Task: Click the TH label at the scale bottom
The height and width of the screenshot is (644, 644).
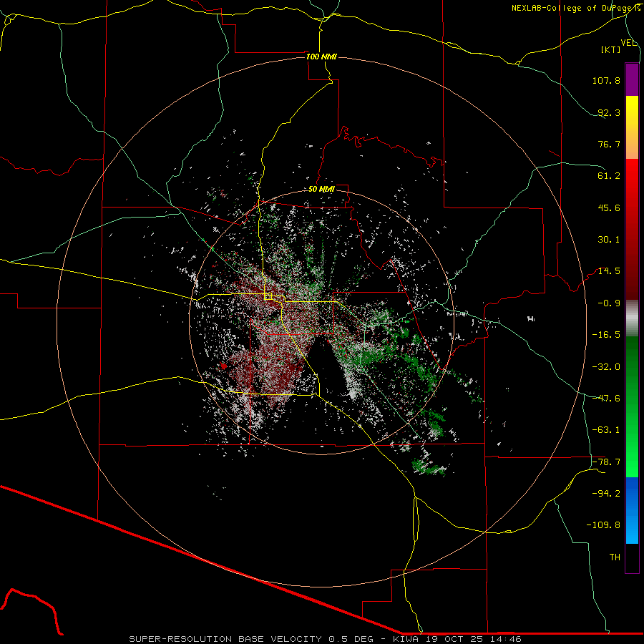Action: tap(615, 557)
